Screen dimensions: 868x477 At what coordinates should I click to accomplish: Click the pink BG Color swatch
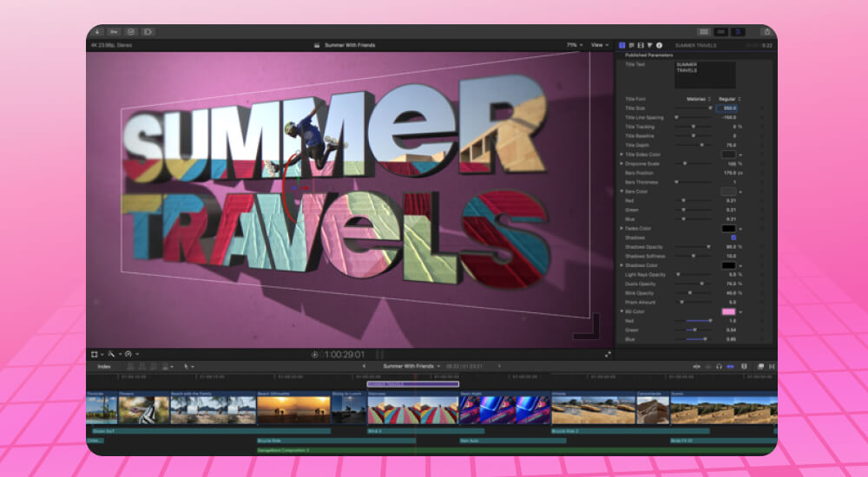(x=728, y=311)
